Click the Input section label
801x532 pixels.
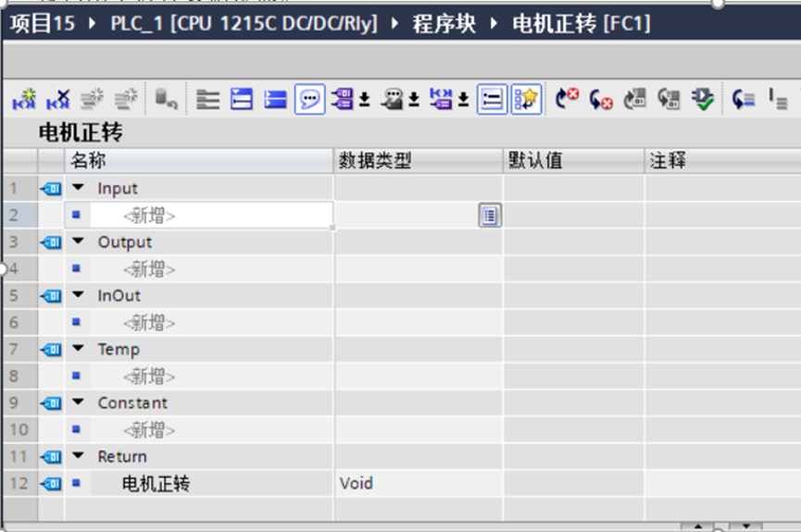[118, 189]
